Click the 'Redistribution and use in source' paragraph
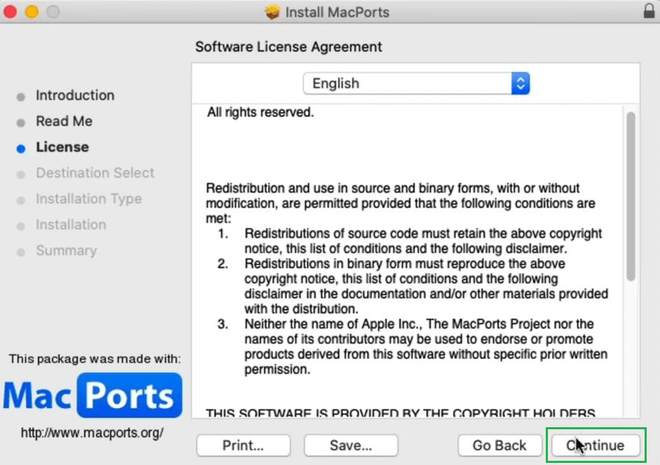This screenshot has height=465, width=660. (x=400, y=203)
